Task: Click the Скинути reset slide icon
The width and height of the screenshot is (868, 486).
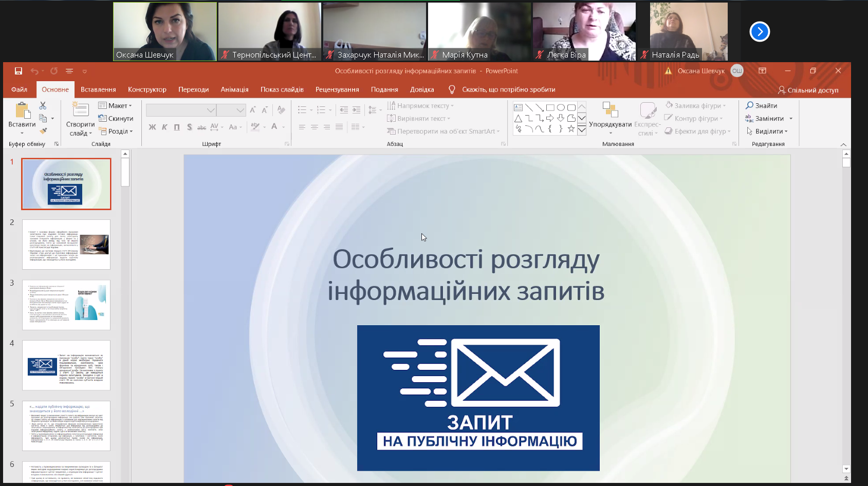Action: (x=116, y=119)
